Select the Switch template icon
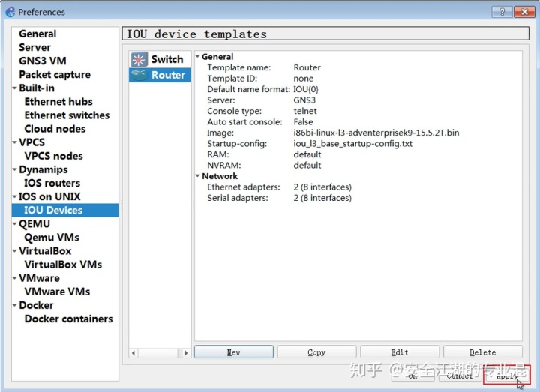 (139, 59)
